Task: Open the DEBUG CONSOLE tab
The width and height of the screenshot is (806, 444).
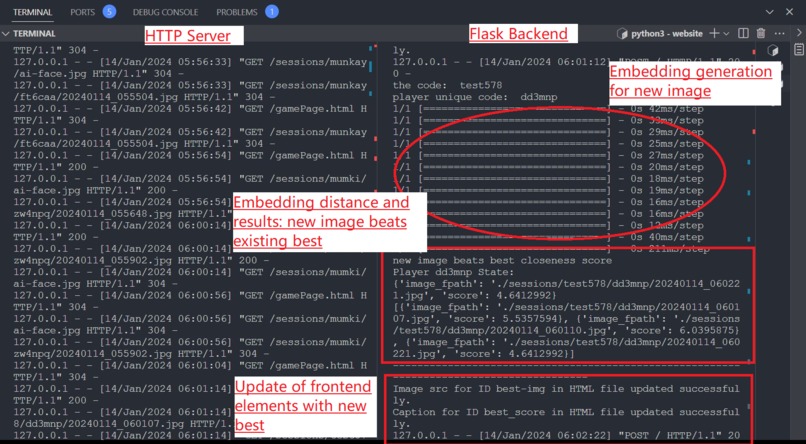Action: [x=165, y=12]
